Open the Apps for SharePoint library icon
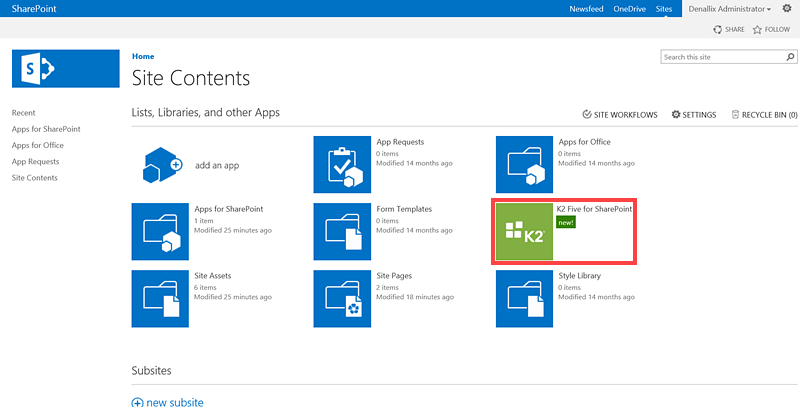 point(161,231)
